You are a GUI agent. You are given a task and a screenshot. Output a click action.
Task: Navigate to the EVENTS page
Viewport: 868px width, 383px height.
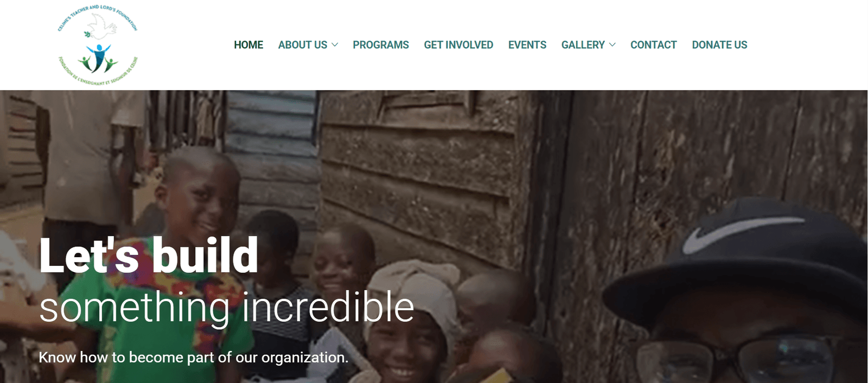point(527,45)
